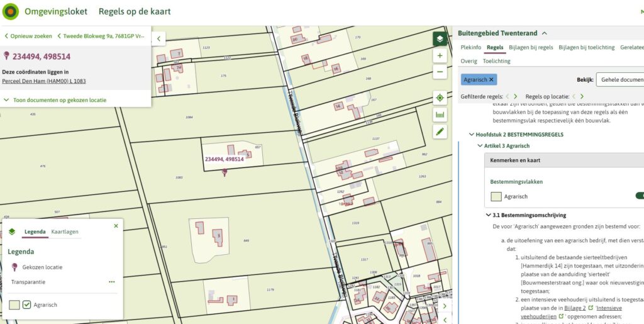This screenshot has width=644, height=324.
Task: Click parcel number 1179 on map
Action: (x=270, y=290)
